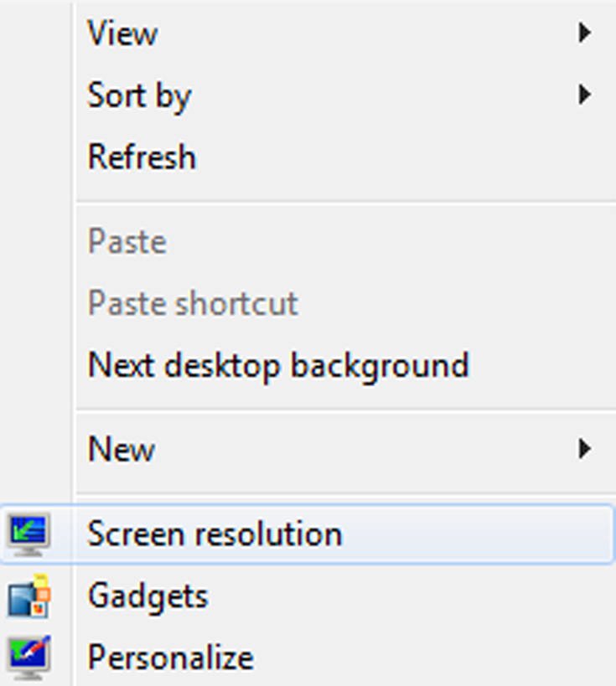Viewport: 616px width, 686px height.
Task: Expand the Sort by submenu arrow
Action: coord(584,95)
